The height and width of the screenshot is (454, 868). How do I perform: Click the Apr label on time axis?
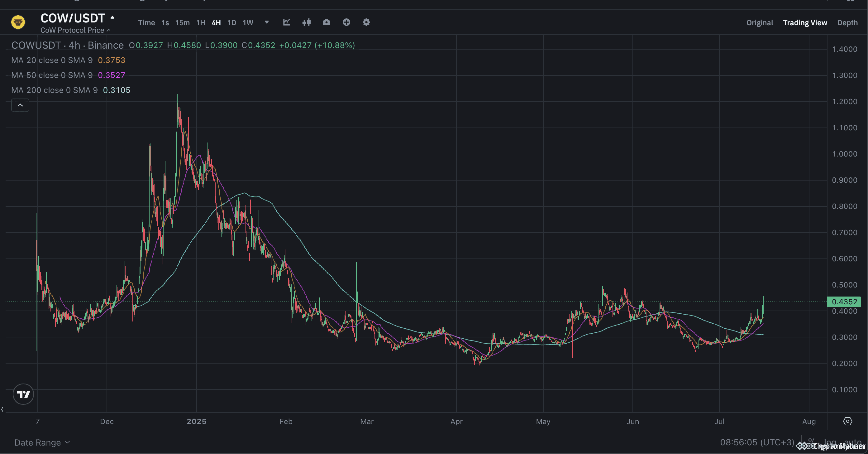[x=456, y=421]
